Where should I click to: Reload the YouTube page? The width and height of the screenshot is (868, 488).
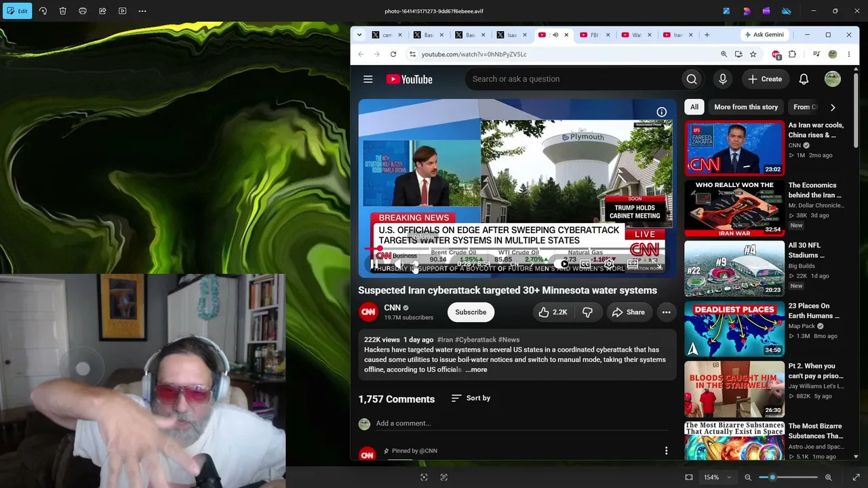point(393,54)
